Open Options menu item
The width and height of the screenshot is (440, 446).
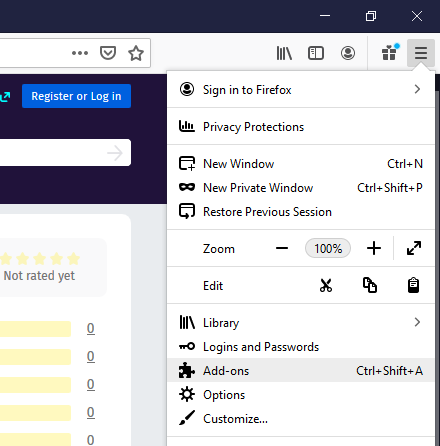pos(301,395)
